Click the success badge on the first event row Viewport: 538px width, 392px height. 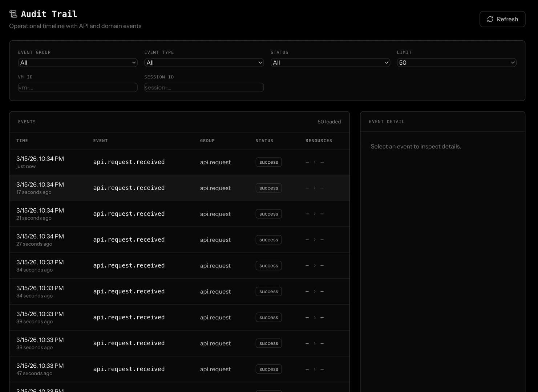click(x=268, y=162)
